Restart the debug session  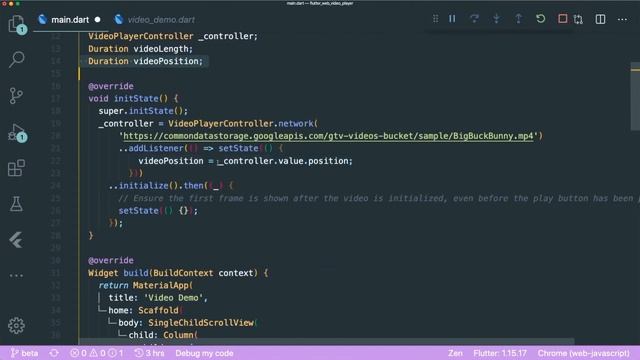coord(540,19)
